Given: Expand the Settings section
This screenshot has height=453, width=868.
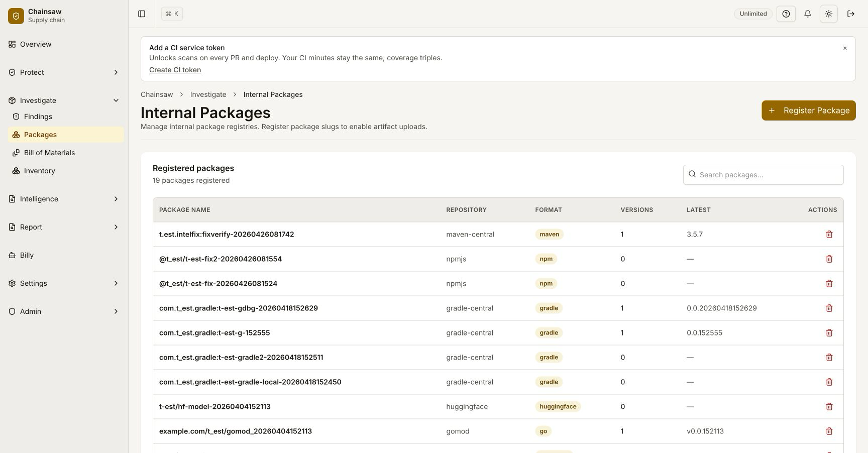Looking at the screenshot, I should tap(64, 283).
